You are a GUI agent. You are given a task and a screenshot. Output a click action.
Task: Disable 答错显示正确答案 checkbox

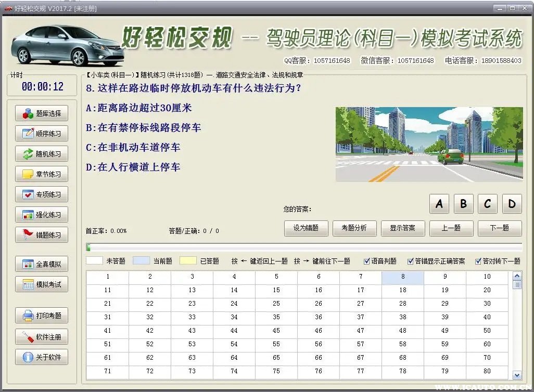pyautogui.click(x=411, y=261)
